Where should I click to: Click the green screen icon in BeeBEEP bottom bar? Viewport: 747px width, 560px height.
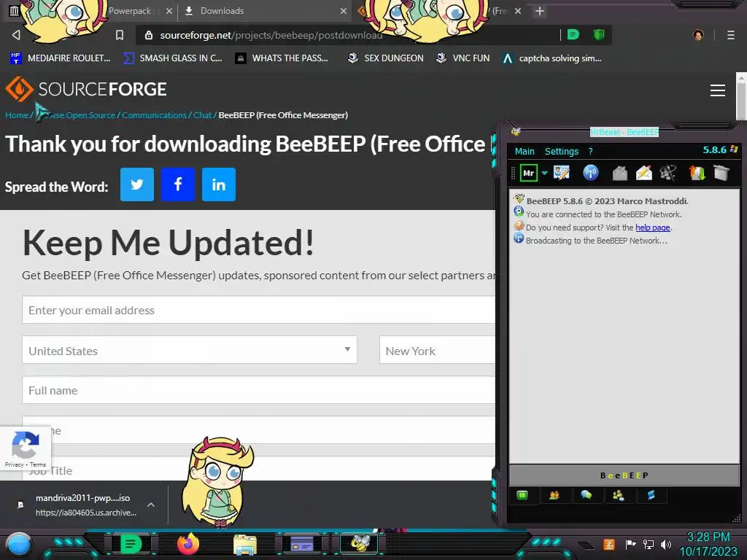coord(522,495)
